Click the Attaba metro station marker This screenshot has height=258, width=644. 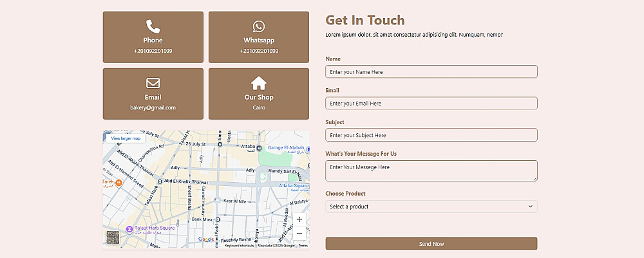coord(259,147)
